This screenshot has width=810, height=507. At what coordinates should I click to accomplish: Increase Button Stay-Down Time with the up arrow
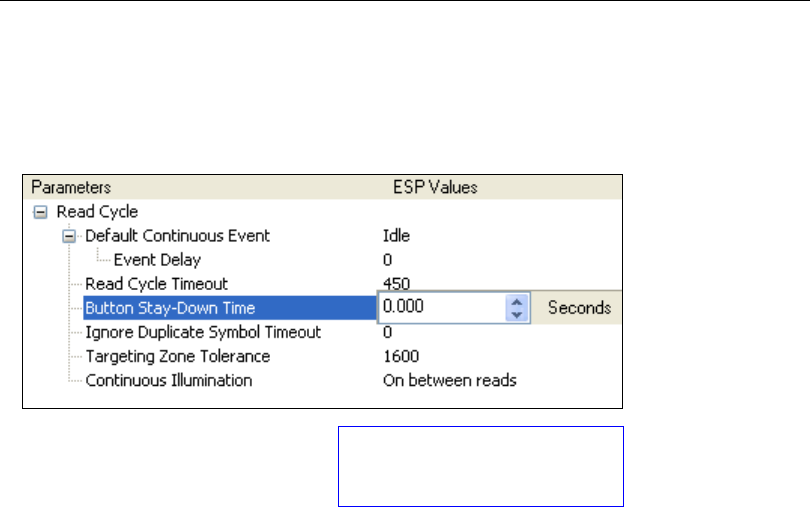coord(517,302)
